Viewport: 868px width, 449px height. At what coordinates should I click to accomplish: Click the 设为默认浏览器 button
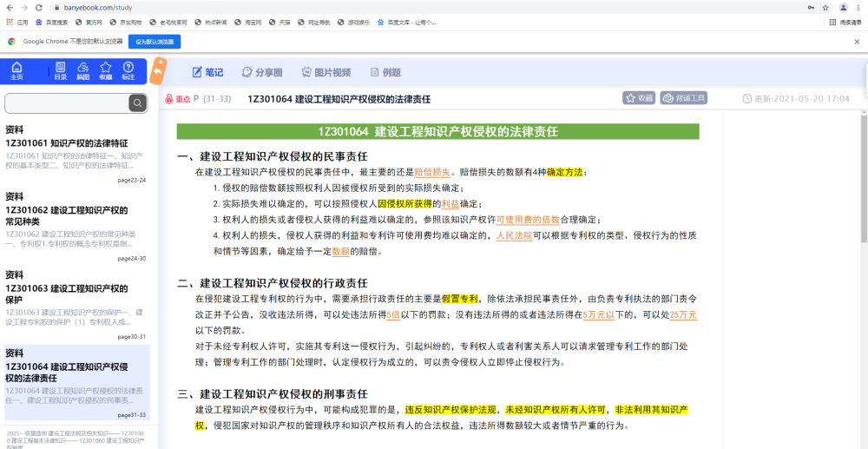155,42
